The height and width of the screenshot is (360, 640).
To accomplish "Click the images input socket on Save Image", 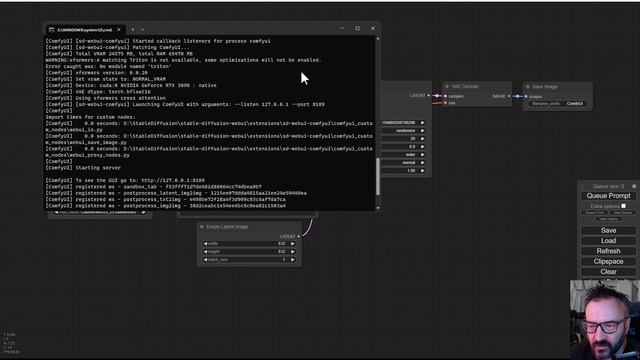I will [526, 97].
